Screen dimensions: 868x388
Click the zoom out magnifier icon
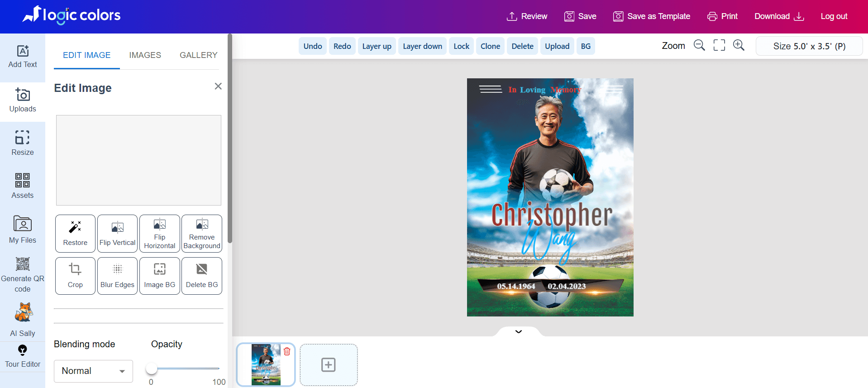(x=699, y=45)
